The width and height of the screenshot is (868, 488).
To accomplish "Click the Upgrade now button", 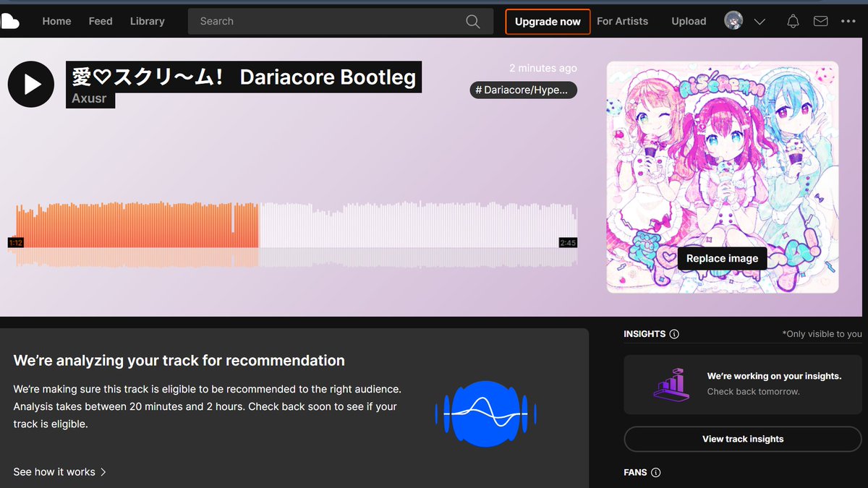I will coord(548,22).
